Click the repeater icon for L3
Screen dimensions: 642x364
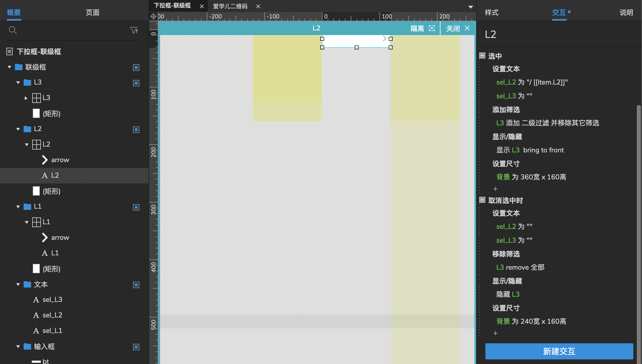36,98
